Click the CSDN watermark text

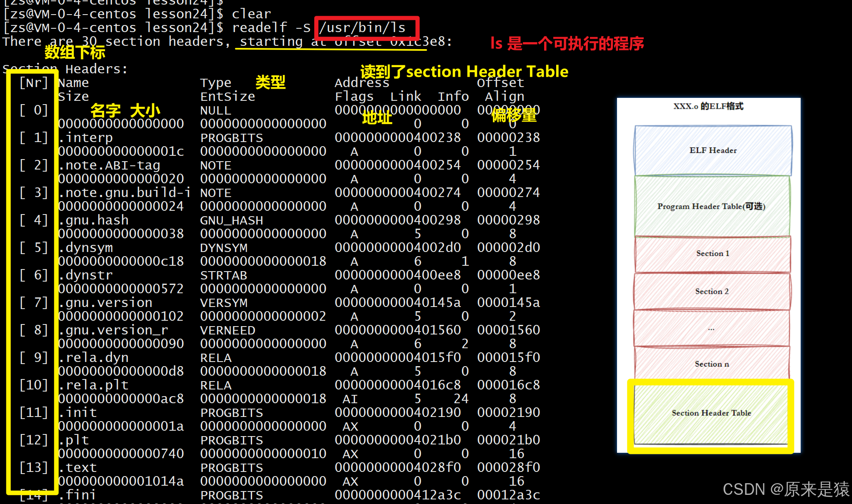[x=785, y=489]
